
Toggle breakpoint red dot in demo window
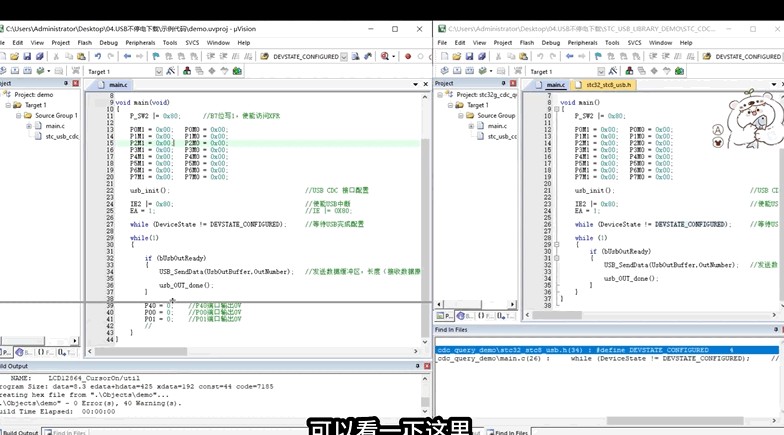(408, 56)
